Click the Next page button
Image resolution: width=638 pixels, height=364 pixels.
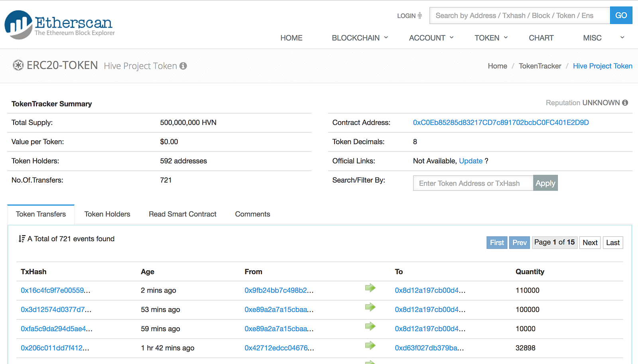[x=590, y=242]
